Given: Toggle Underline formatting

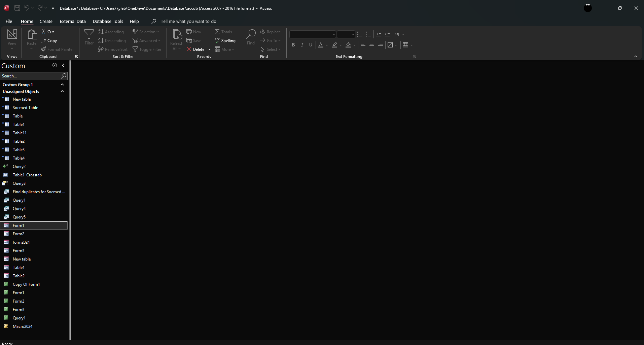Looking at the screenshot, I should point(311,45).
